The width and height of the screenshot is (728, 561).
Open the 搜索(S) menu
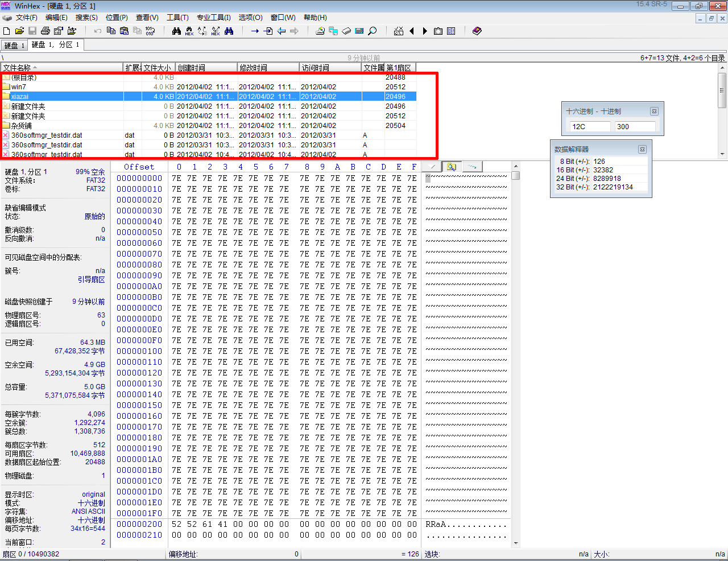pos(86,18)
